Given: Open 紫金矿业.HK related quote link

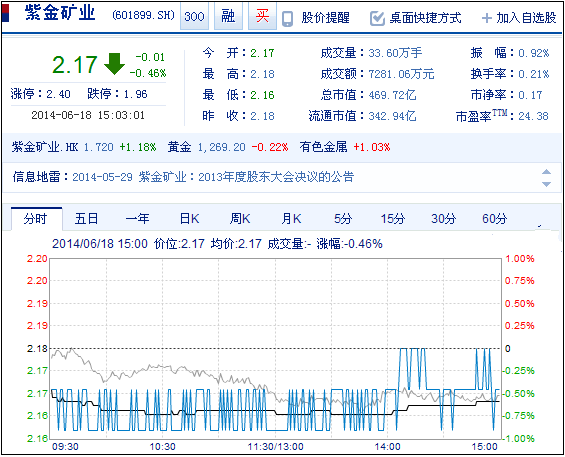Looking at the screenshot, I should click(x=45, y=147).
